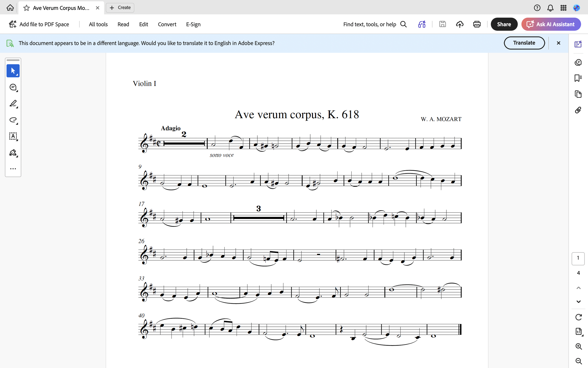Switch to the Ave Verum Corpus tab

61,8
